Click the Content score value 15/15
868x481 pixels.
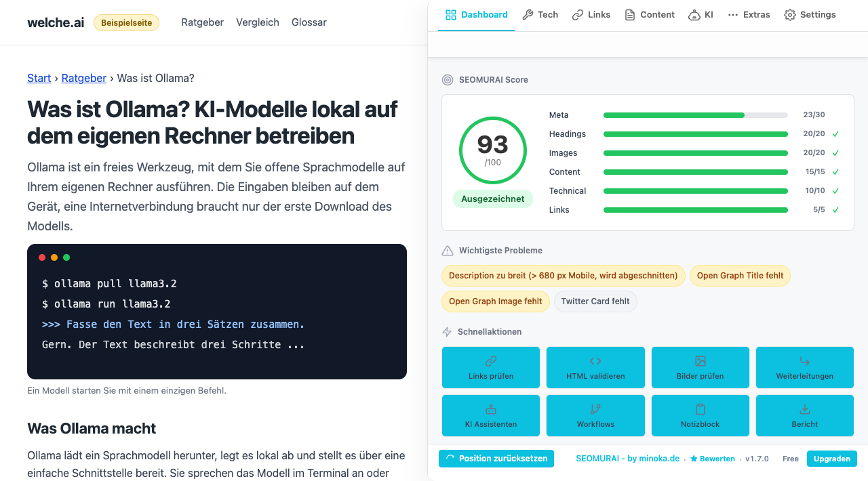pos(815,172)
